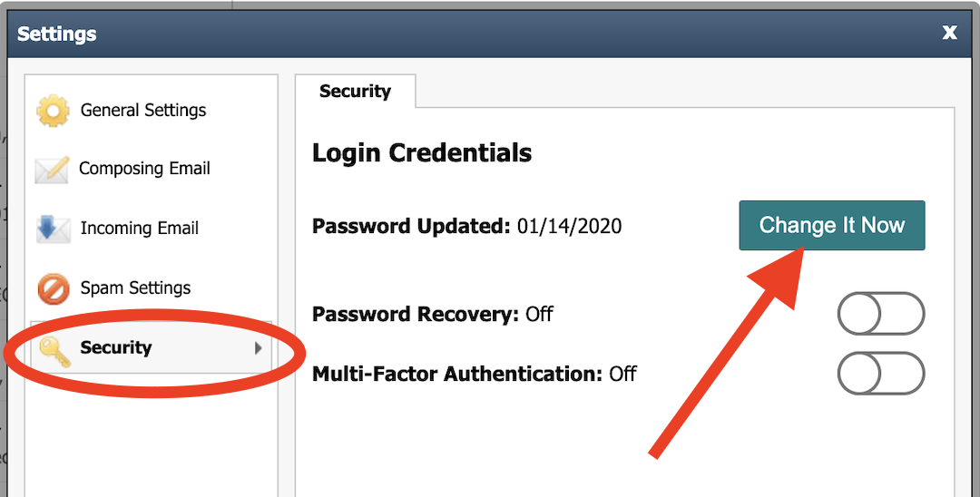Click the Login Credentials heading
The image size is (980, 497).
tap(422, 153)
